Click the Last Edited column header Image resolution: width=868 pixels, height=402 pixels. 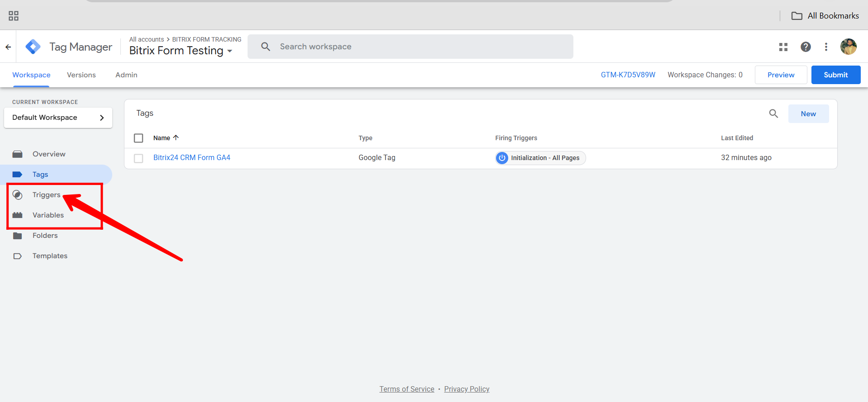[x=737, y=138]
